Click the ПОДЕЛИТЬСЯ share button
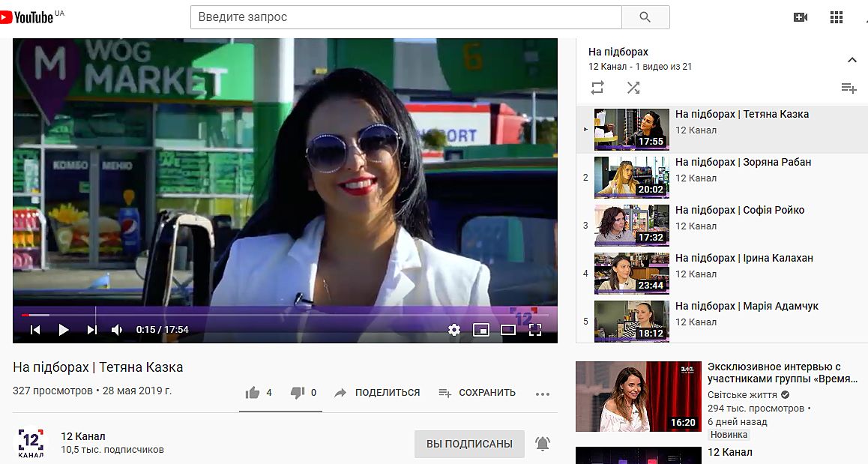868x464 pixels. tap(377, 393)
